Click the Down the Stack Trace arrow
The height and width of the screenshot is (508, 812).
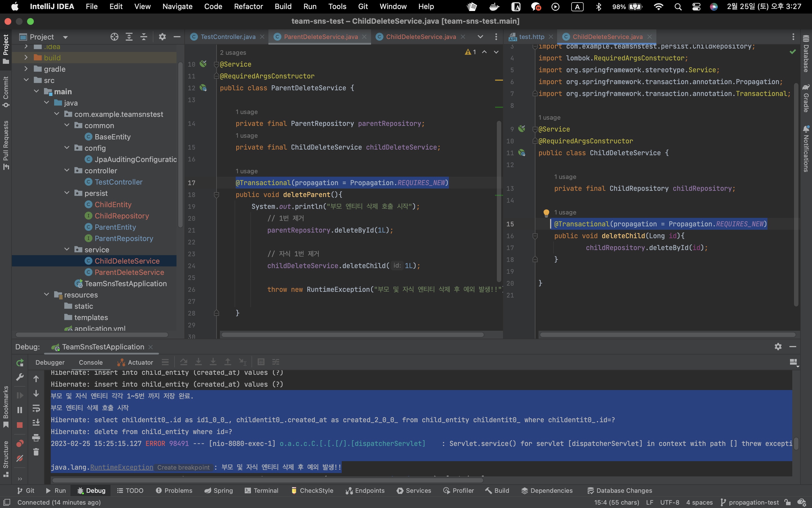pyautogui.click(x=36, y=393)
